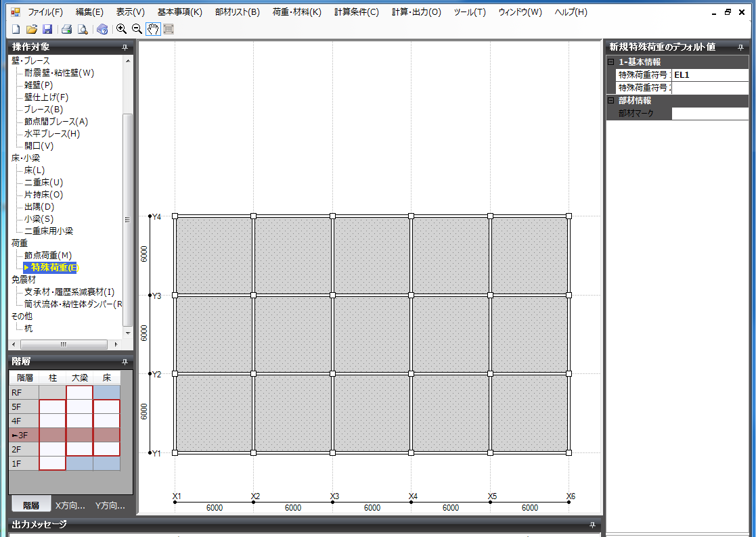Viewport: 756px width, 537px height.
Task: Click the Zoom out magnifier icon
Action: [x=137, y=29]
